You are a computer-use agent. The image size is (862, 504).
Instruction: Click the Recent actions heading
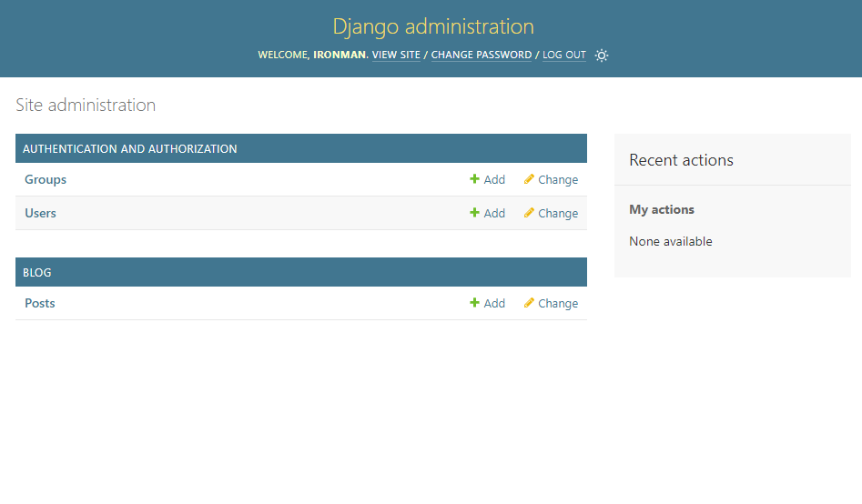[681, 160]
